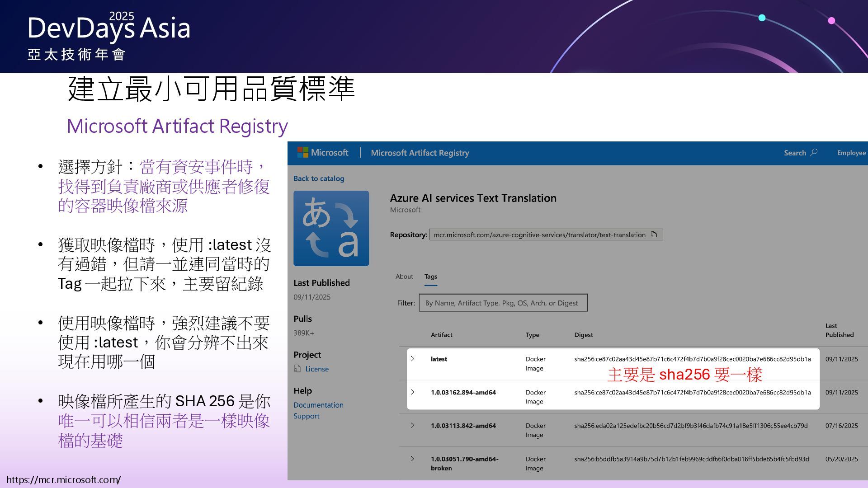Click the 1.0.03113.842-amd64 artifact name
Viewport: 868px width, 488px height.
(463, 426)
